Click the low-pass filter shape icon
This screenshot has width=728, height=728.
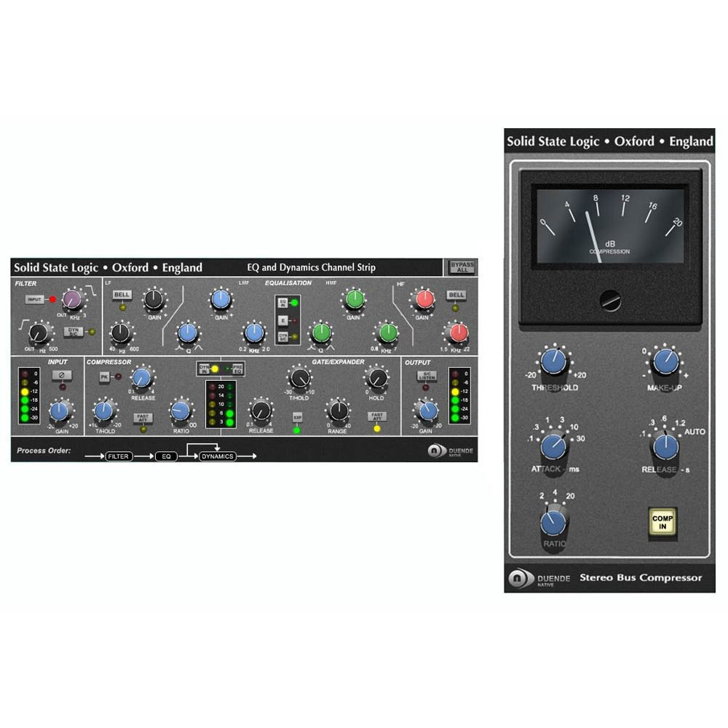[91, 290]
